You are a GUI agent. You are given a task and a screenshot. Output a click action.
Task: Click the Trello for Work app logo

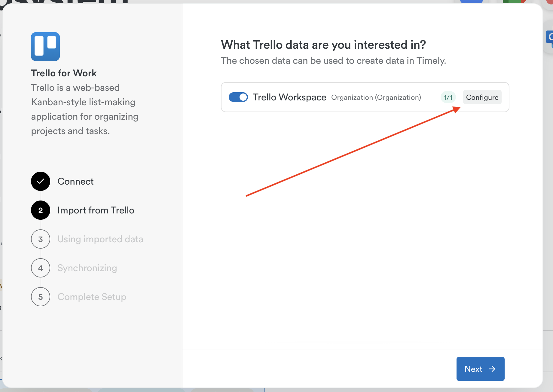pyautogui.click(x=45, y=47)
